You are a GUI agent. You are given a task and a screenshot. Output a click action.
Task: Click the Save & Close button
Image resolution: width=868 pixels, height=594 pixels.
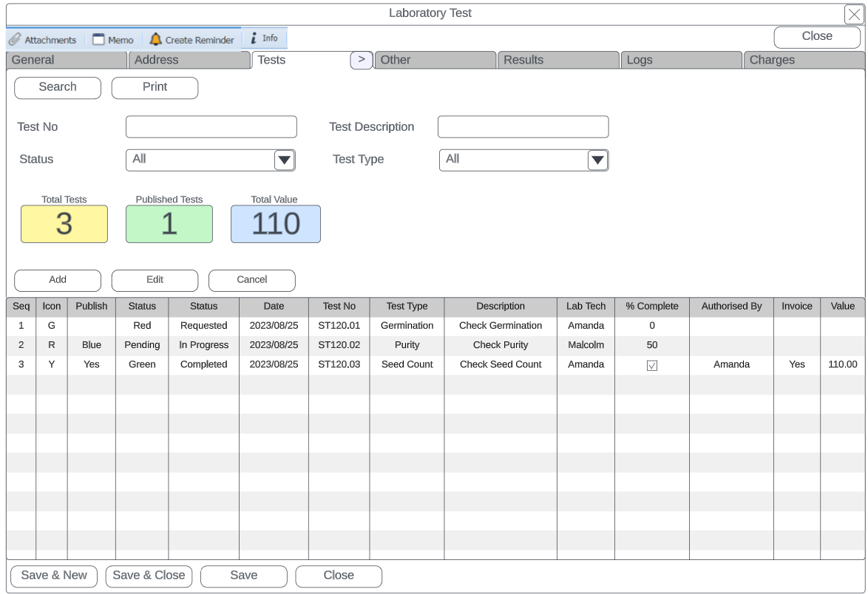pos(149,576)
